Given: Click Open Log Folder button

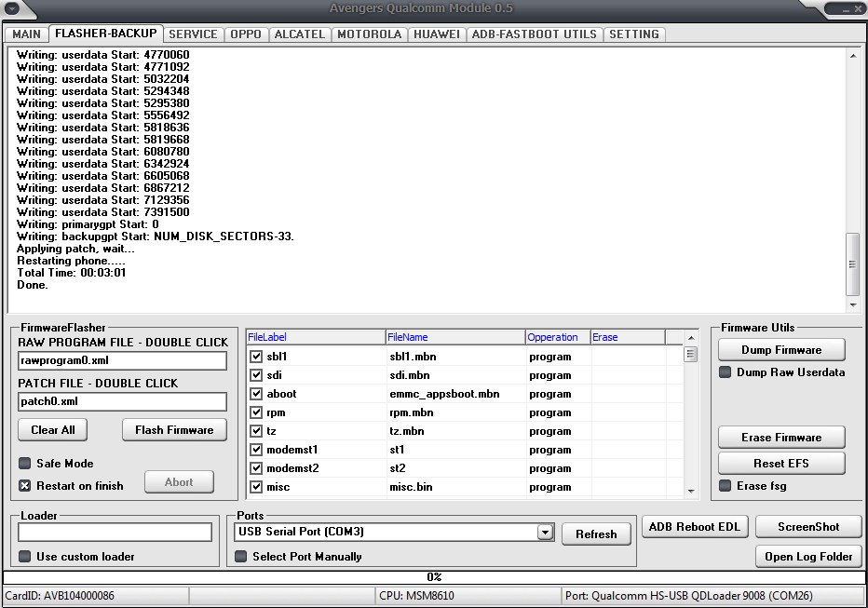Looking at the screenshot, I should click(x=808, y=557).
